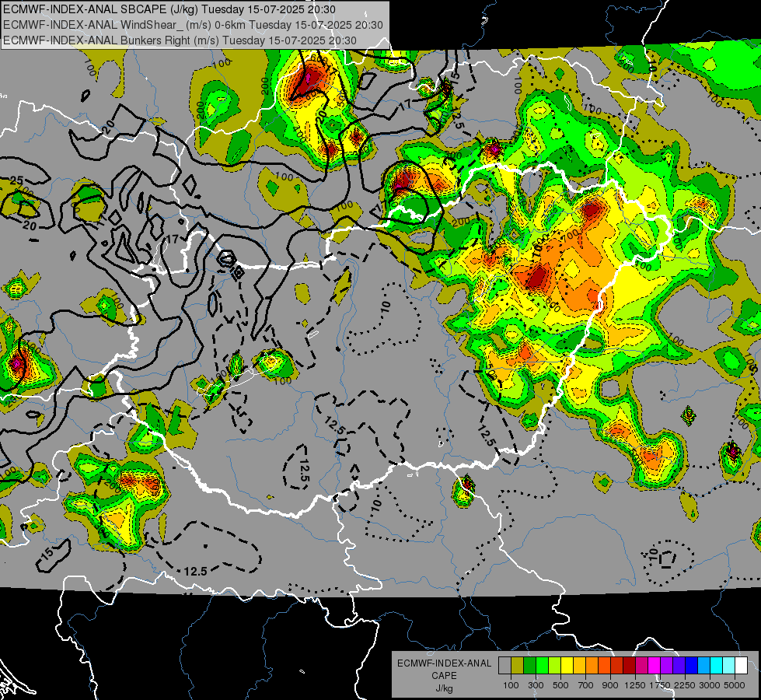Click the legend value 5000
This screenshot has width=761, height=700.
tap(735, 685)
